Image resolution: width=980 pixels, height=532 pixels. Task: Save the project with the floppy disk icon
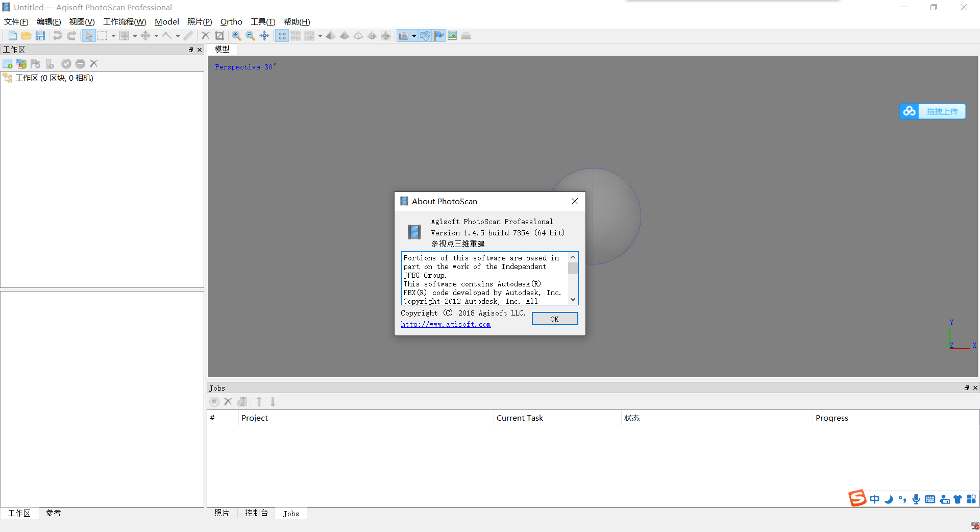coord(40,36)
